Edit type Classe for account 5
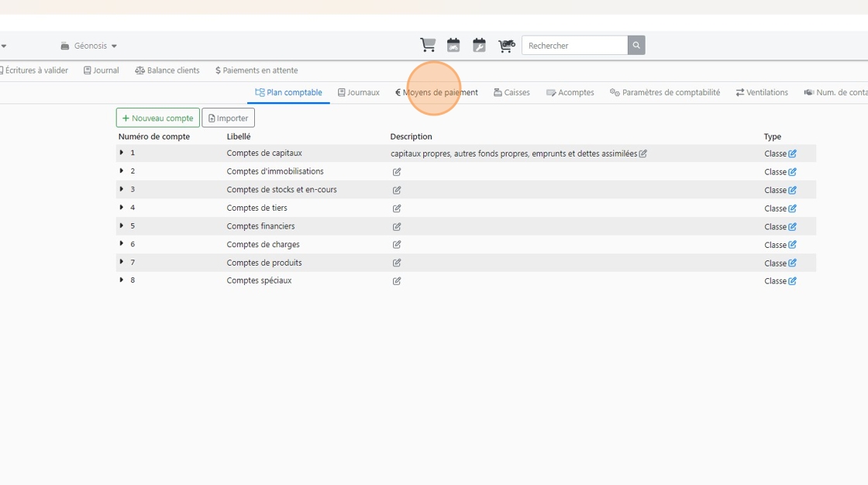Screen dimensions: 868x485 coord(793,226)
